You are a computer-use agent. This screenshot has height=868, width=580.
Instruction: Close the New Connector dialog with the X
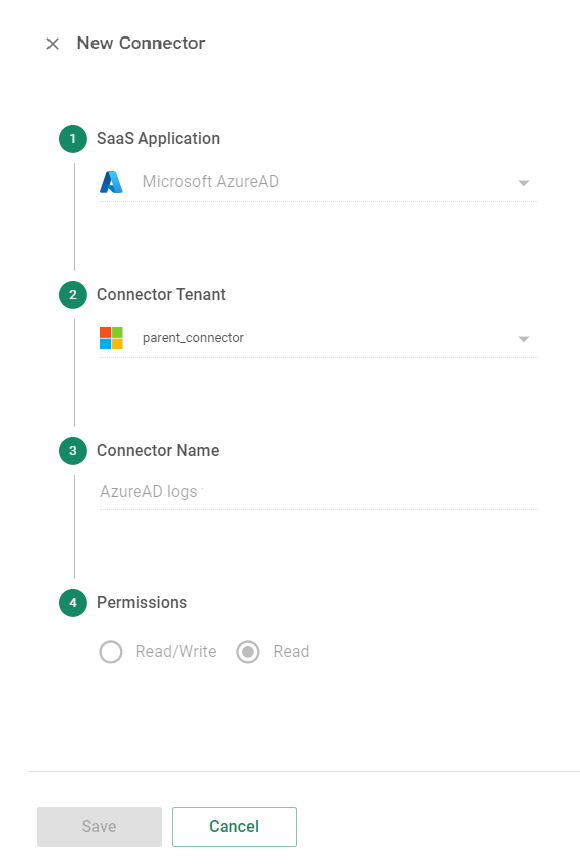(52, 44)
